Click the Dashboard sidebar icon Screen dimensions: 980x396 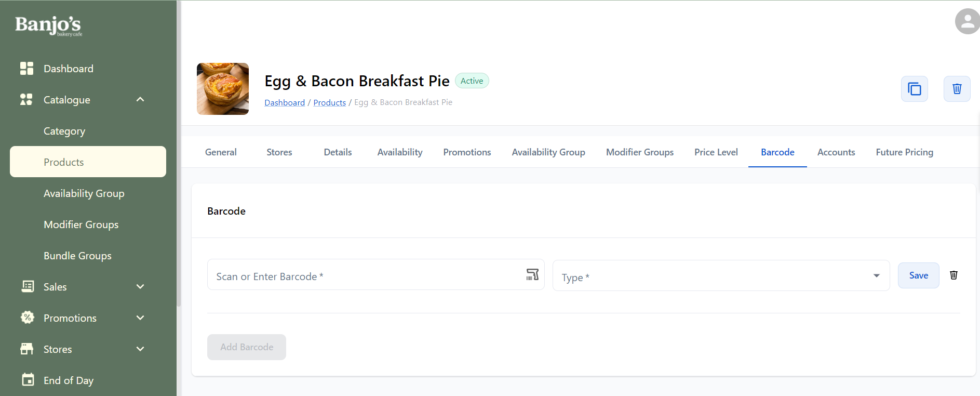pos(26,69)
